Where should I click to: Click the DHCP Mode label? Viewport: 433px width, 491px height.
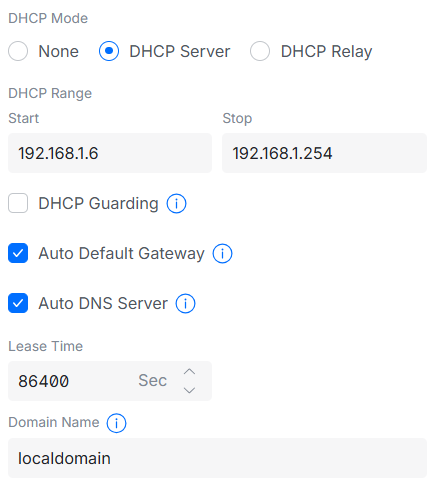click(x=48, y=18)
